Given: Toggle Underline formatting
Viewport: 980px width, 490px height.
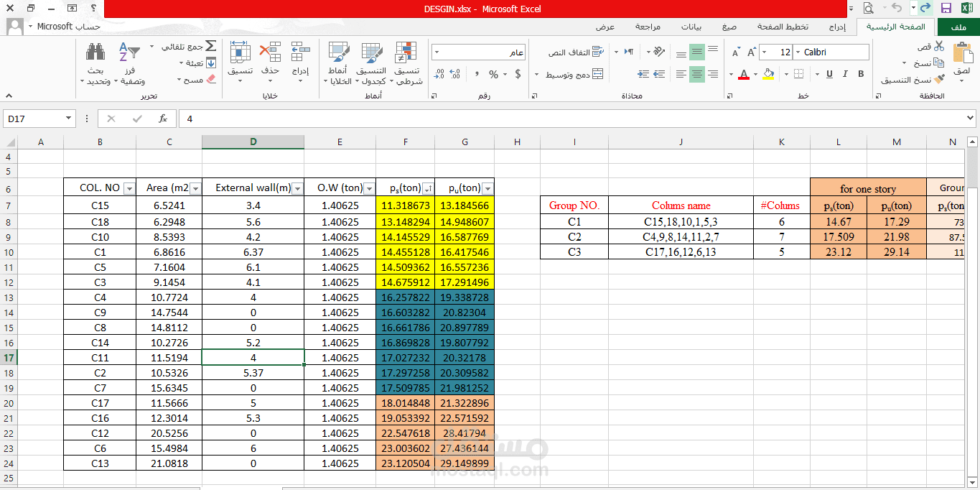Looking at the screenshot, I should pyautogui.click(x=829, y=74).
